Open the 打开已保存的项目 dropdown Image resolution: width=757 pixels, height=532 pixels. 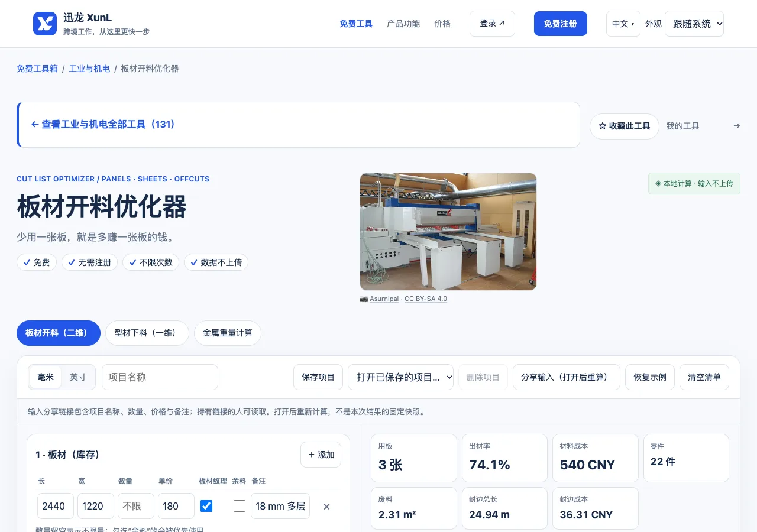click(401, 377)
